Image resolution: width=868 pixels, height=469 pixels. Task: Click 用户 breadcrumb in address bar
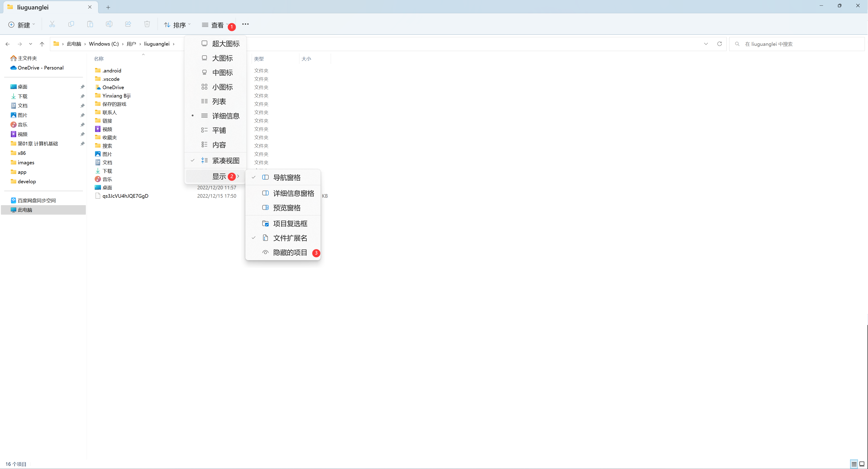point(131,44)
